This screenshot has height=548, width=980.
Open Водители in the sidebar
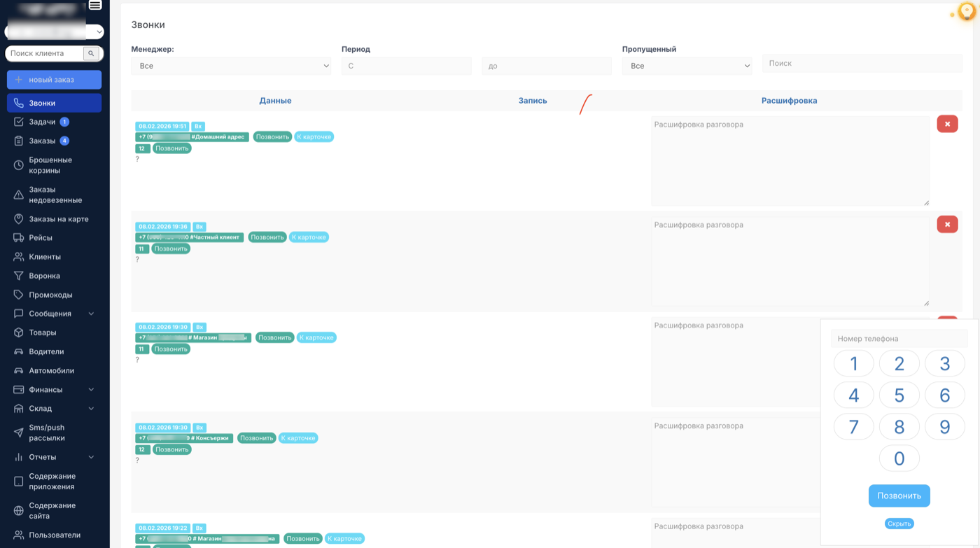(x=46, y=351)
